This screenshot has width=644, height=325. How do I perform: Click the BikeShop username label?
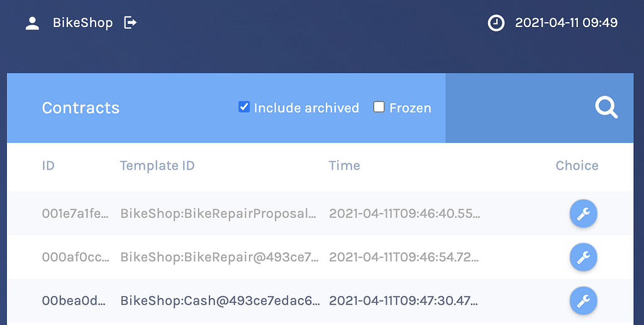click(x=82, y=23)
